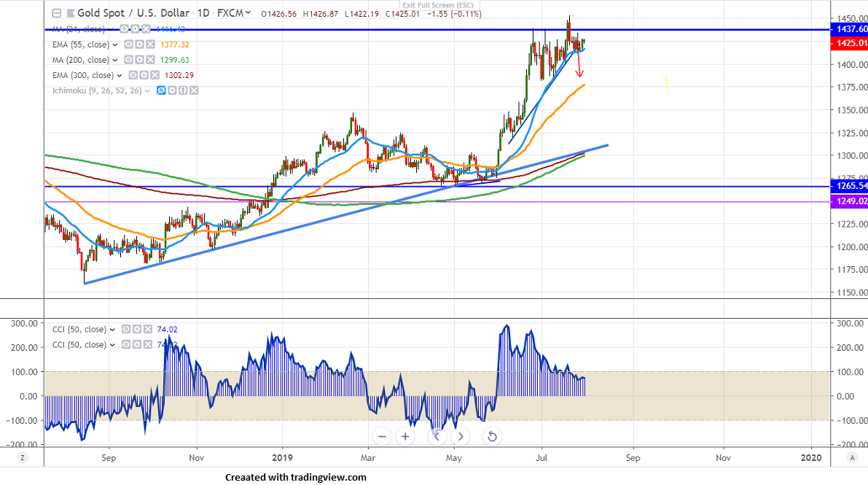868x485 pixels.
Task: Click the first CCI value 74.02
Action: 167,330
